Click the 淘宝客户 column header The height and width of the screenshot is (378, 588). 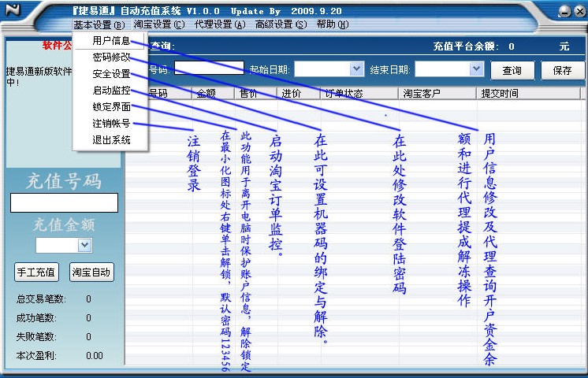(x=437, y=93)
